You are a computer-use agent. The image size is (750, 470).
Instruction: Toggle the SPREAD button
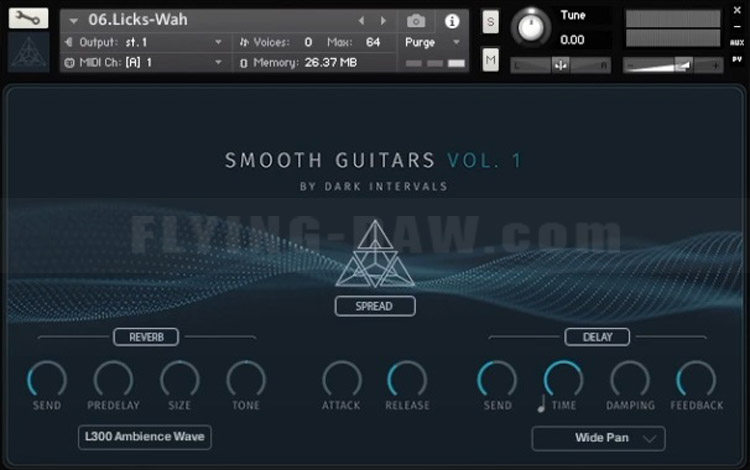pyautogui.click(x=375, y=306)
